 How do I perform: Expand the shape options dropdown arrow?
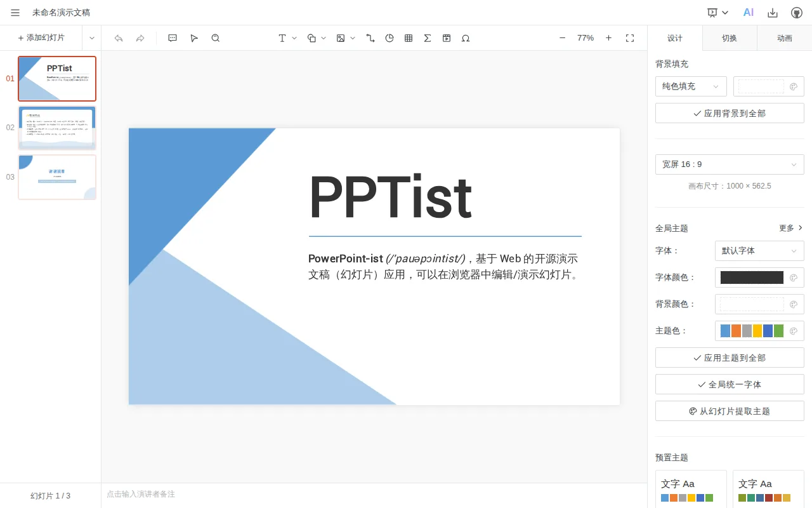324,38
